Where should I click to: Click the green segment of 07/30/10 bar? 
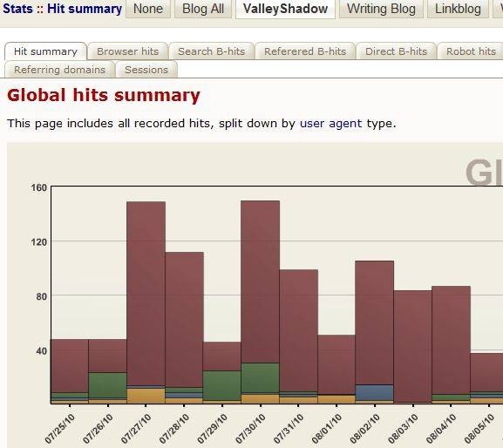260,377
